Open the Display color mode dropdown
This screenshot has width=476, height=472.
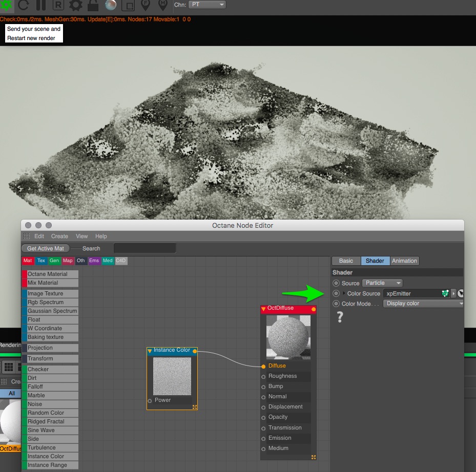tap(423, 304)
